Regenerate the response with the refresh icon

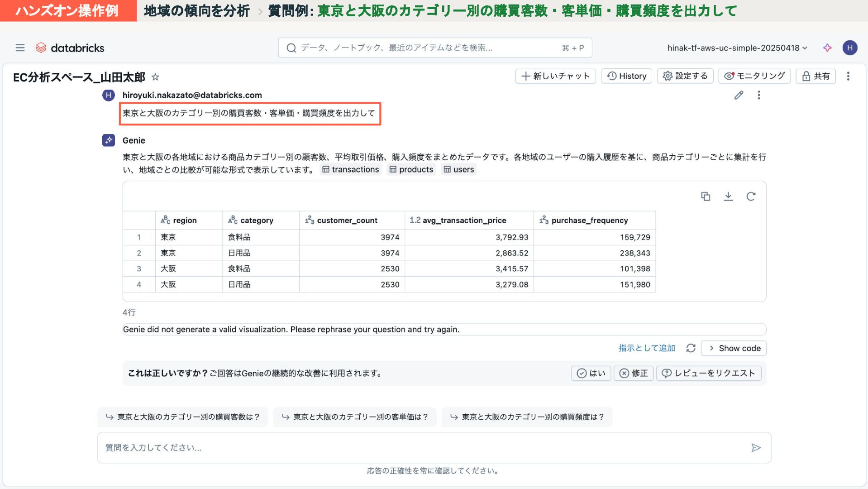pos(691,348)
